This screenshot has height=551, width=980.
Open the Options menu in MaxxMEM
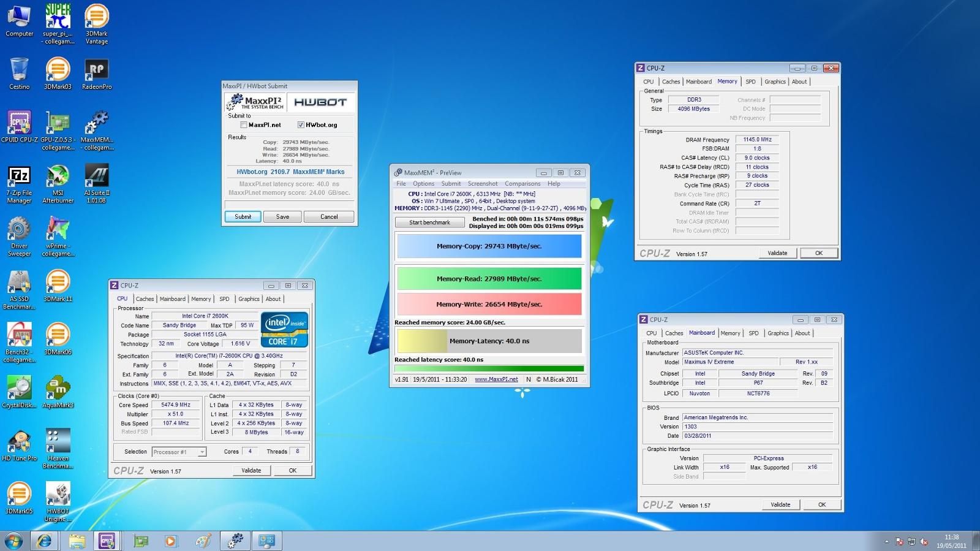coord(423,184)
